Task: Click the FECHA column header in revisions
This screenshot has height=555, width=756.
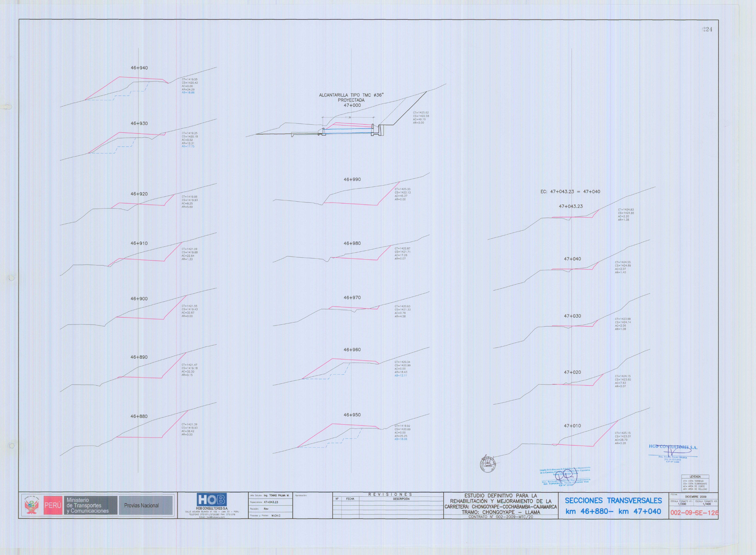Action: click(350, 499)
